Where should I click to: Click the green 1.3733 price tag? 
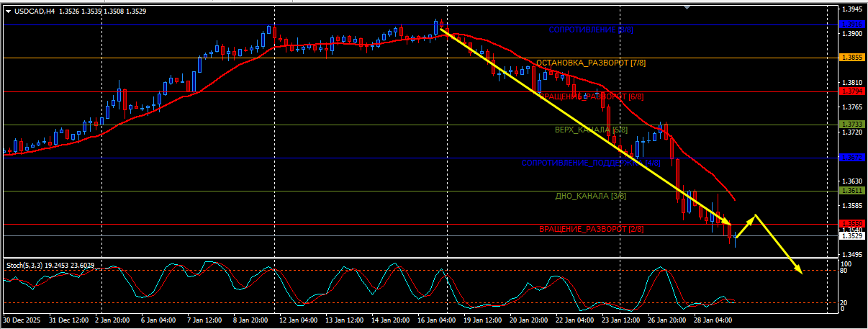coord(853,125)
